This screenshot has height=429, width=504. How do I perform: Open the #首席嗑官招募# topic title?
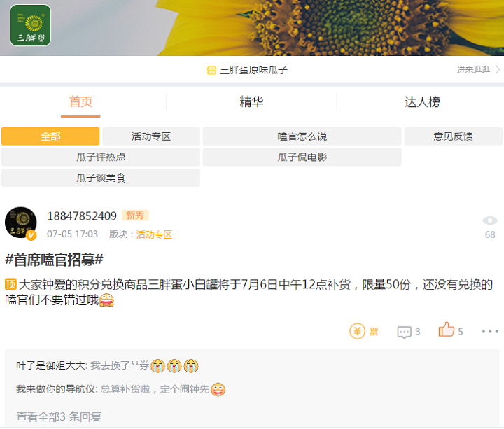(54, 260)
